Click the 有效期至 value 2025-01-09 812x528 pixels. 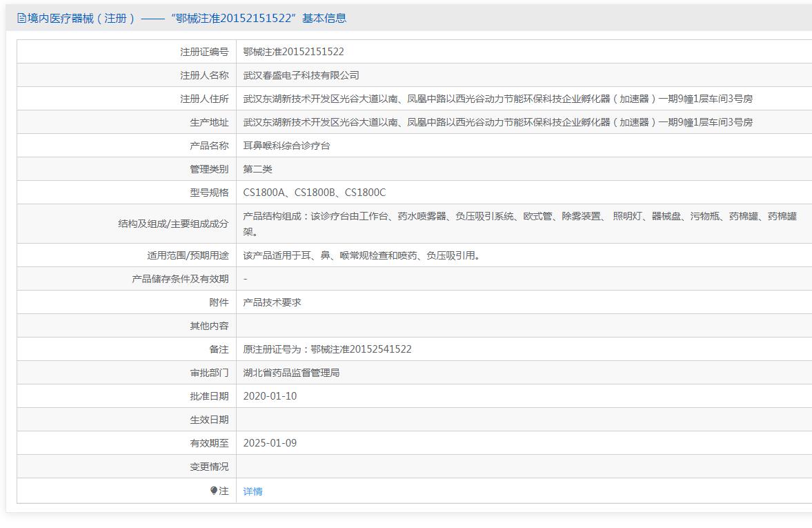(270, 443)
